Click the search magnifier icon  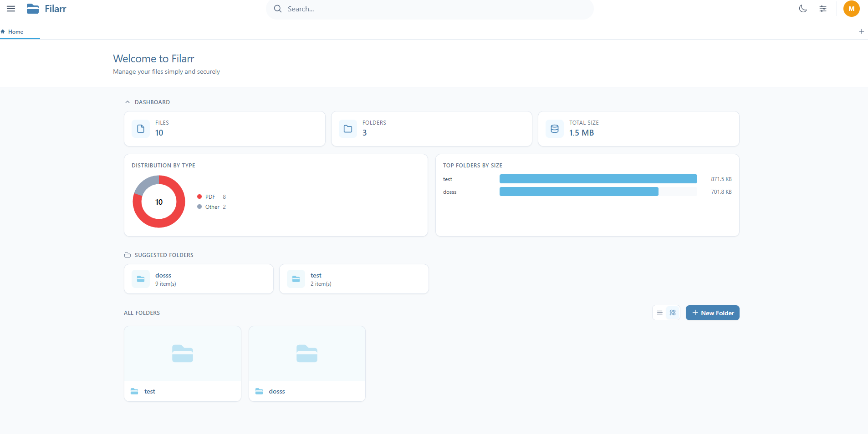point(278,9)
